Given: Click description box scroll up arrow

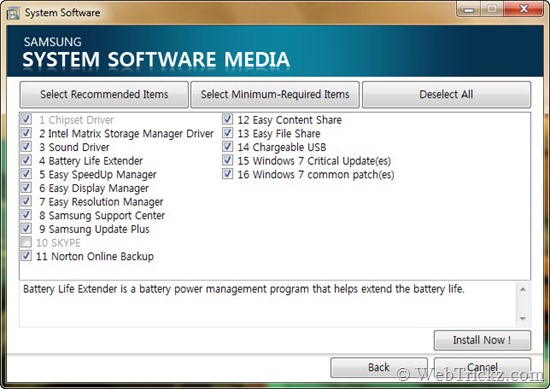Looking at the screenshot, I should click(523, 290).
